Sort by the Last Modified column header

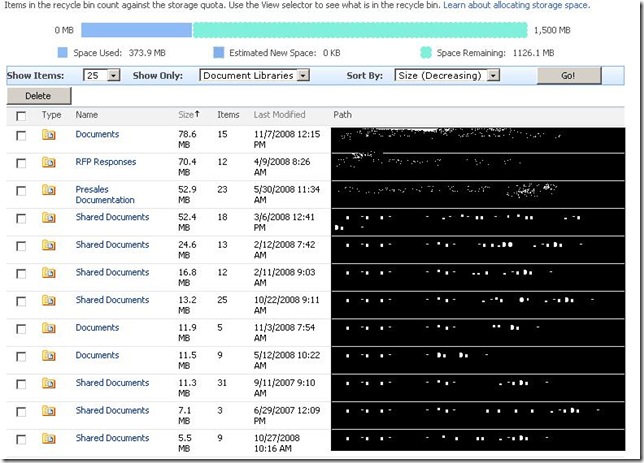[279, 115]
